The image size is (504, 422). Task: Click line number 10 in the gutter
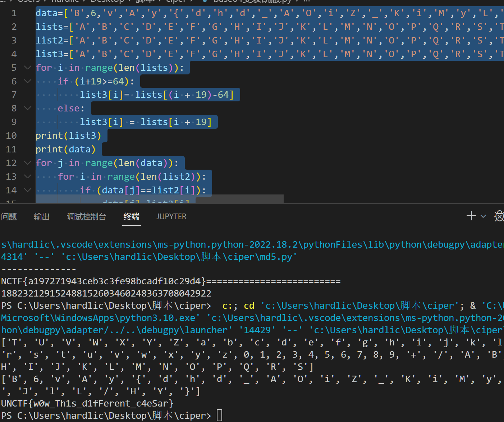click(11, 136)
